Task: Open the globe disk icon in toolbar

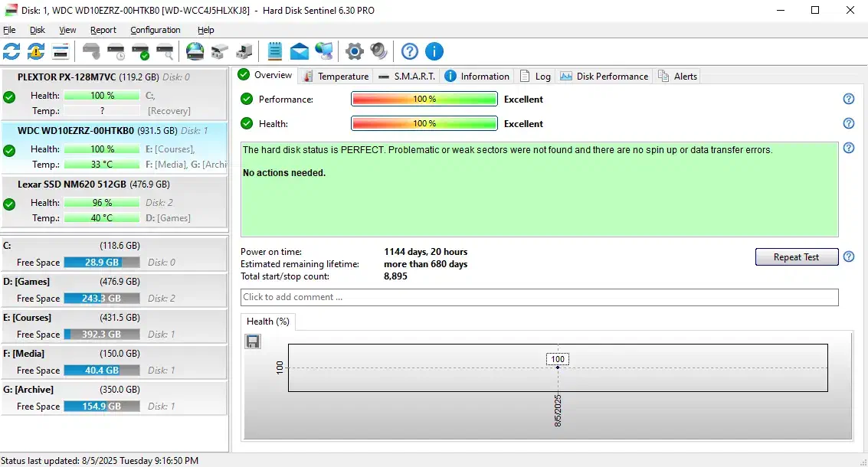Action: 195,51
